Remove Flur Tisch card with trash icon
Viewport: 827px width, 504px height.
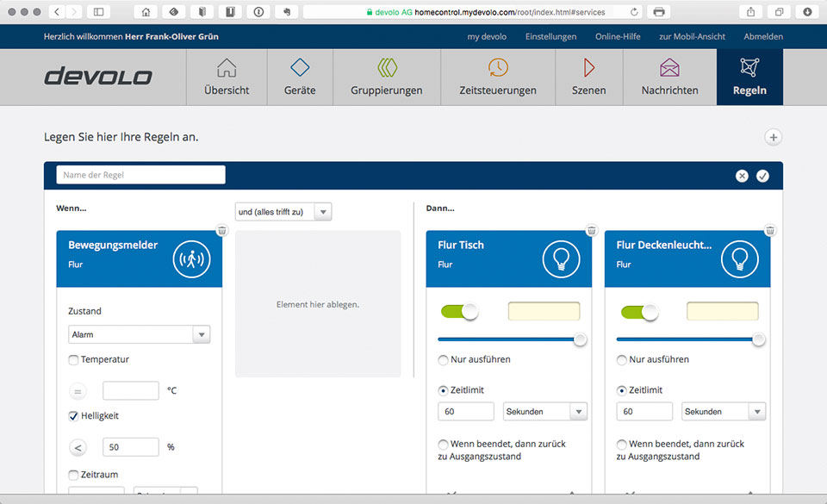591,231
